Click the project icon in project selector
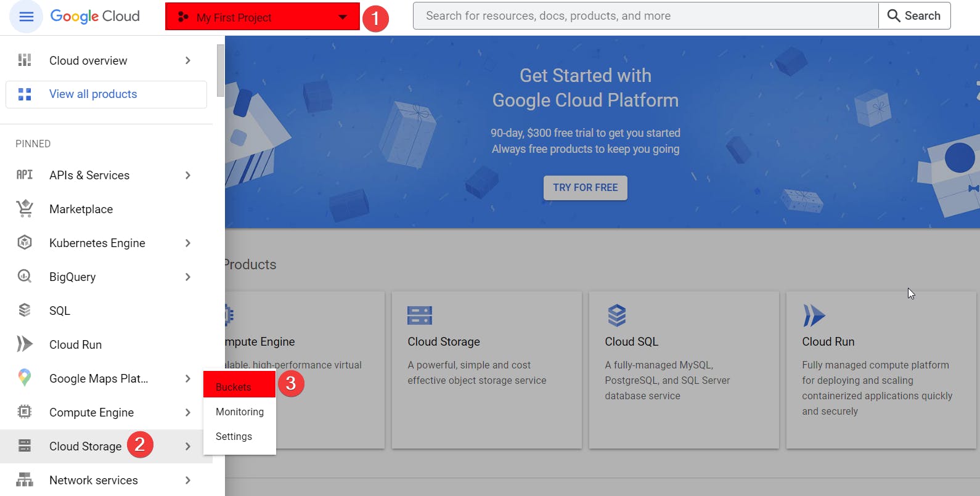This screenshot has width=980, height=496. pyautogui.click(x=183, y=17)
